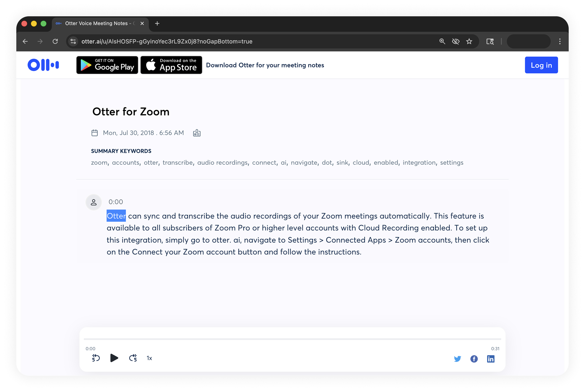Click the badge icon beside the date
The height and width of the screenshot is (392, 585).
pos(197,133)
